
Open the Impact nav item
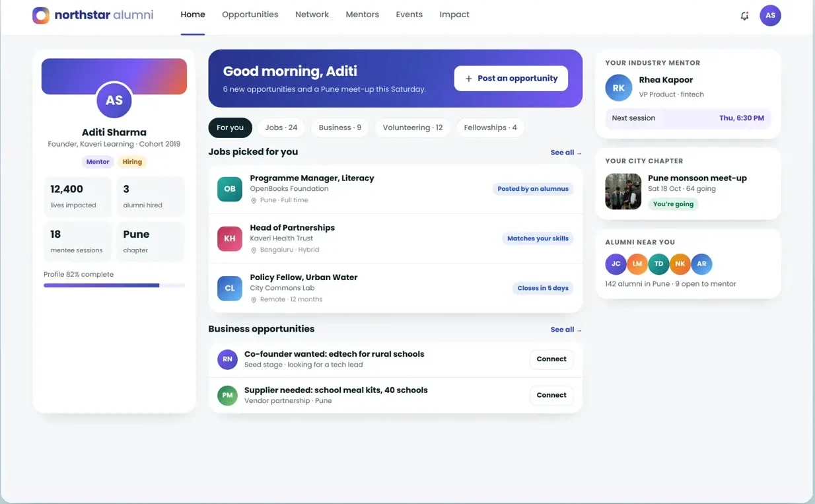[454, 15]
